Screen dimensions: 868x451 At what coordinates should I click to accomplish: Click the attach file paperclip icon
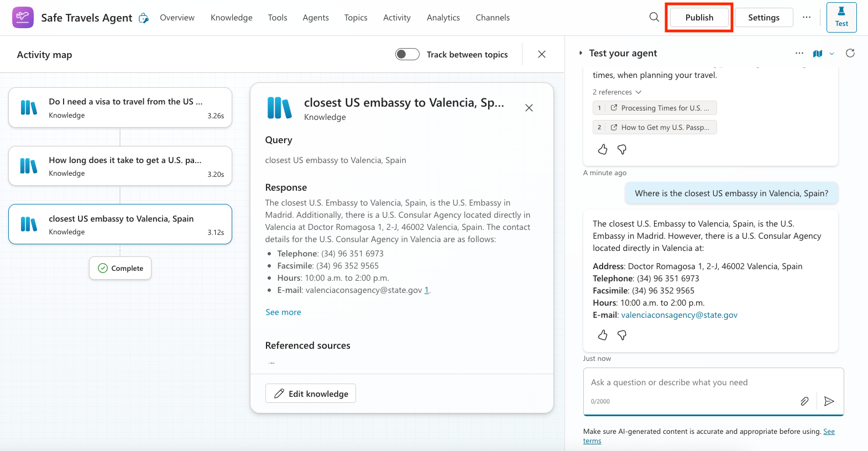coord(804,401)
